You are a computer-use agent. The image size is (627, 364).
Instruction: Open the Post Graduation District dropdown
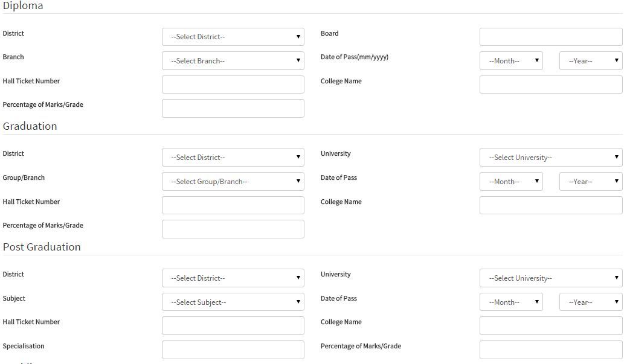point(233,278)
